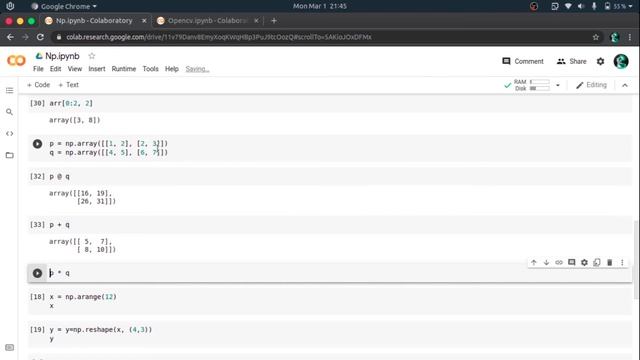Image resolution: width=640 pixels, height=360 pixels.
Task: Delete the selected cell
Action: (609, 262)
